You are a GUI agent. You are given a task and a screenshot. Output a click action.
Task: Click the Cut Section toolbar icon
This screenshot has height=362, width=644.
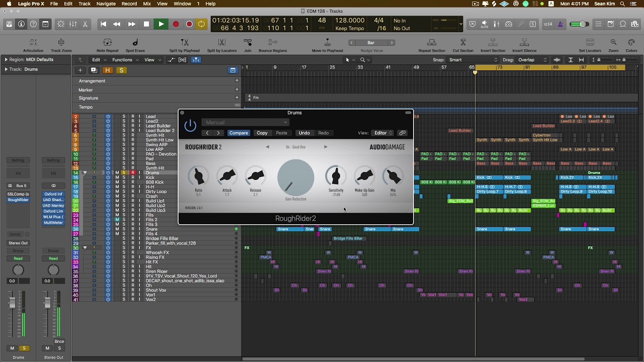pos(463,43)
